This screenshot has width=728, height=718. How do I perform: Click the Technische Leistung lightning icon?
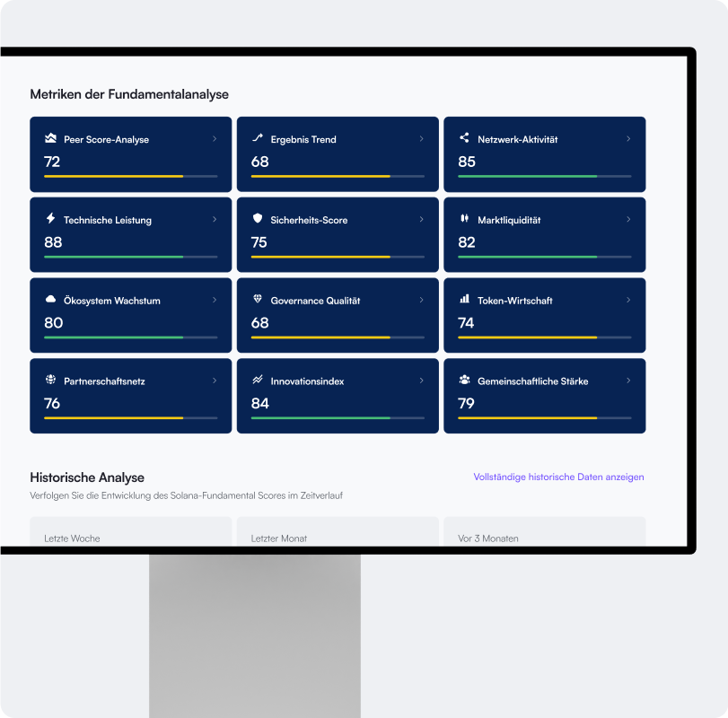click(50, 218)
